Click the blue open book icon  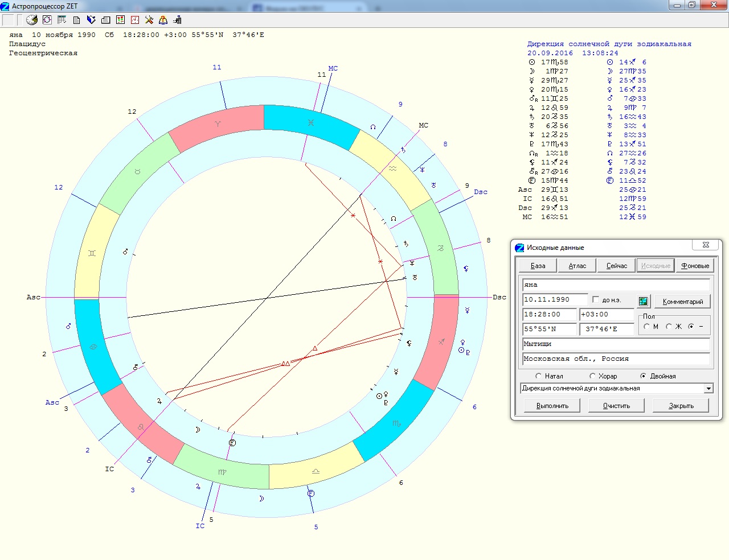tap(91, 20)
